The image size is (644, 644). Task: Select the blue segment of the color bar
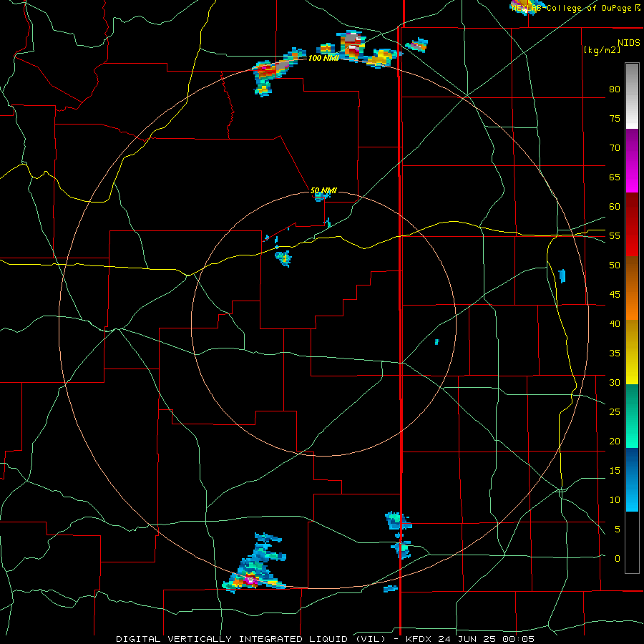632,479
